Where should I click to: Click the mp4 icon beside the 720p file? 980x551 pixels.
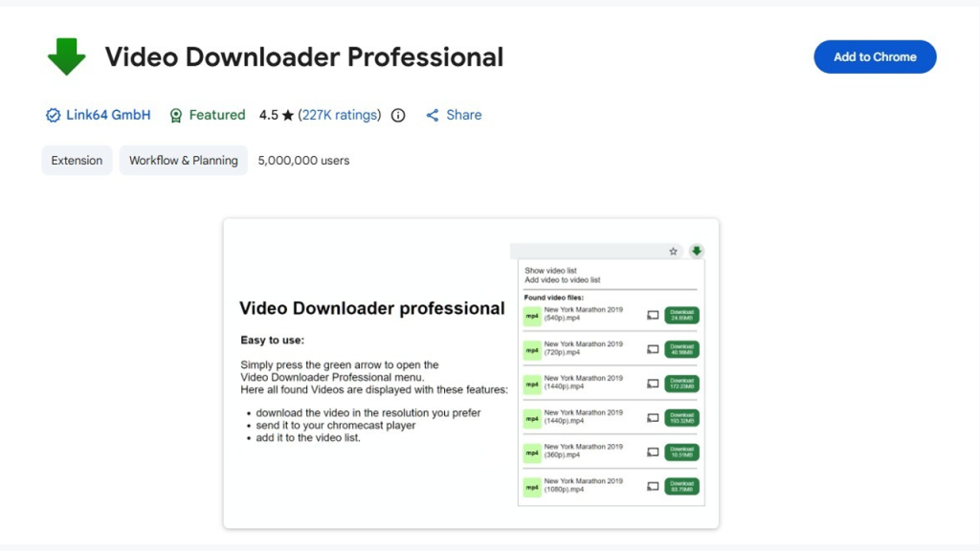click(532, 350)
